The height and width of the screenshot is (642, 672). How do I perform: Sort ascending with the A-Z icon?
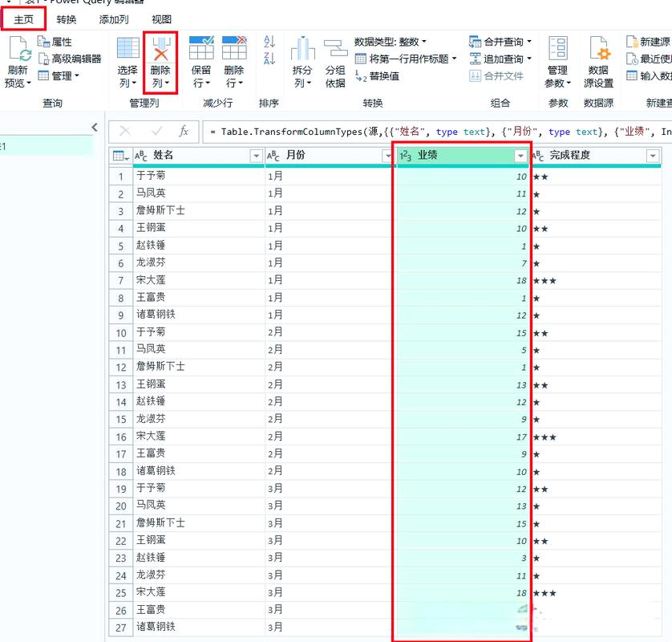[269, 41]
